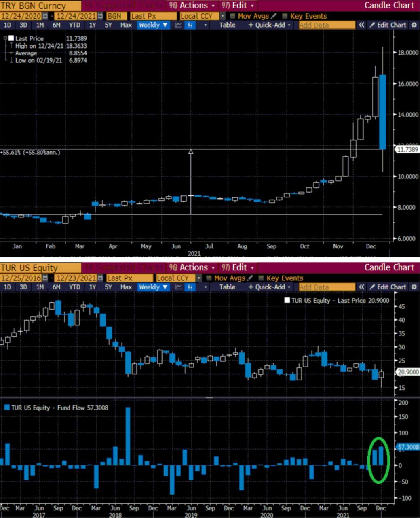Open Weekly periodicity dropdown in TUR chart
Image resolution: width=420 pixels, height=518 pixels.
pos(153,287)
